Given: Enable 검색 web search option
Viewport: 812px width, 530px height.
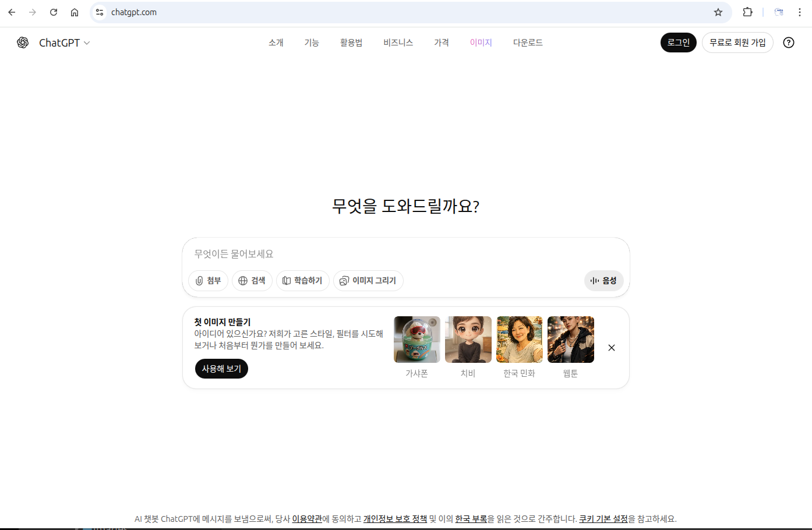Looking at the screenshot, I should (x=252, y=281).
